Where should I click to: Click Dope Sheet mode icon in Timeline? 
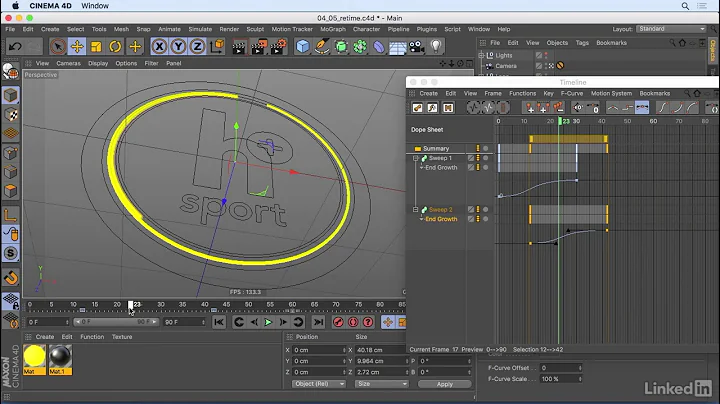[x=417, y=108]
